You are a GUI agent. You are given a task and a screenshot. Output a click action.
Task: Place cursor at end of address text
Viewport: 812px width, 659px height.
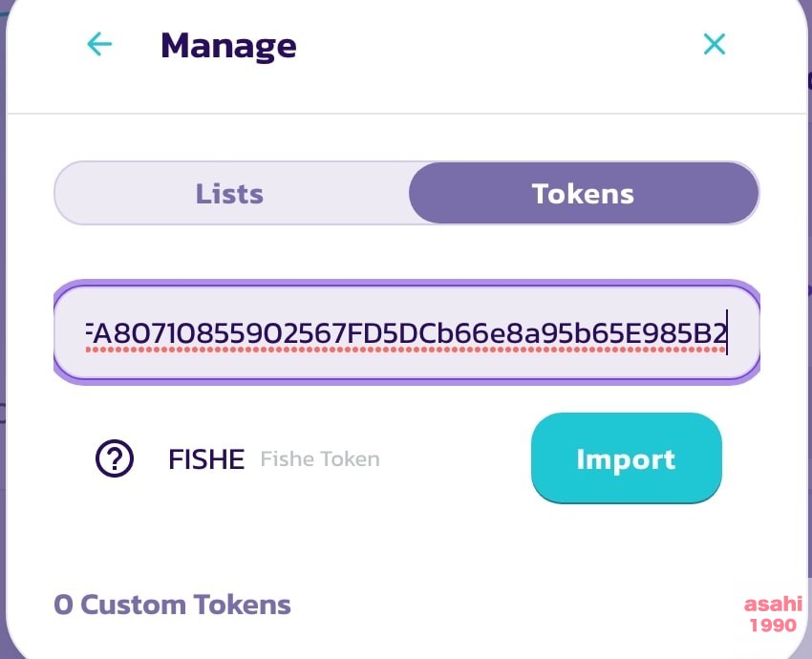pyautogui.click(x=726, y=333)
